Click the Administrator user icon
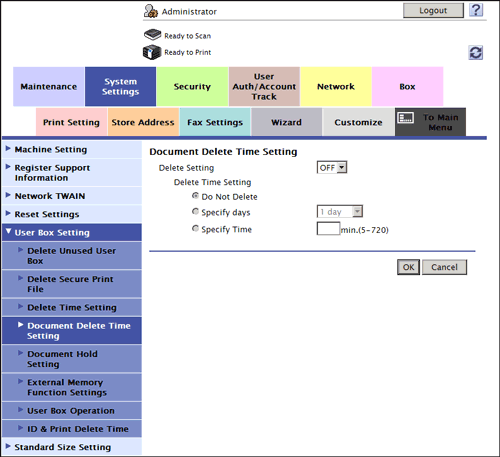 pos(151,11)
